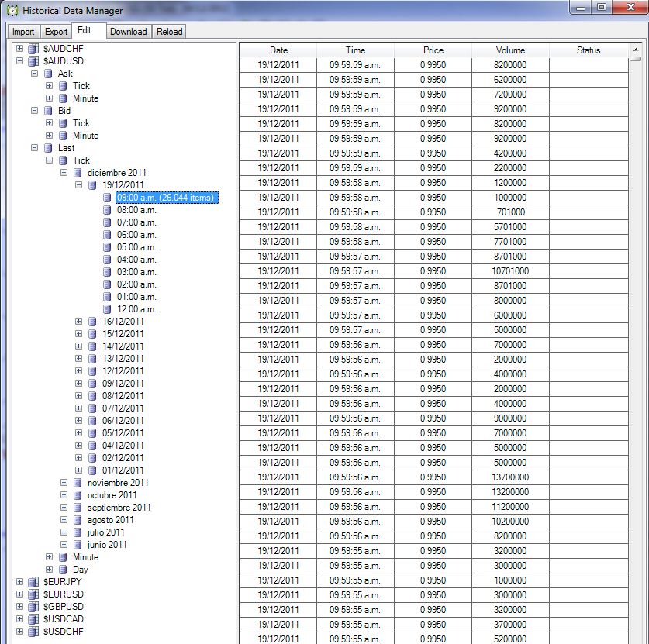
Task: Click the 05:00 a.m. database icon
Action: 107,247
